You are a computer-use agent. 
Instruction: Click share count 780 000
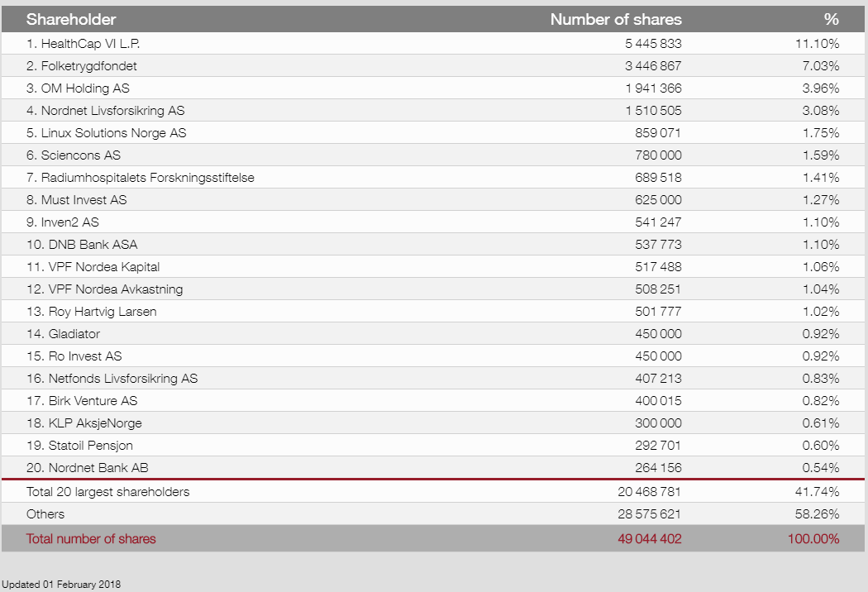point(658,155)
